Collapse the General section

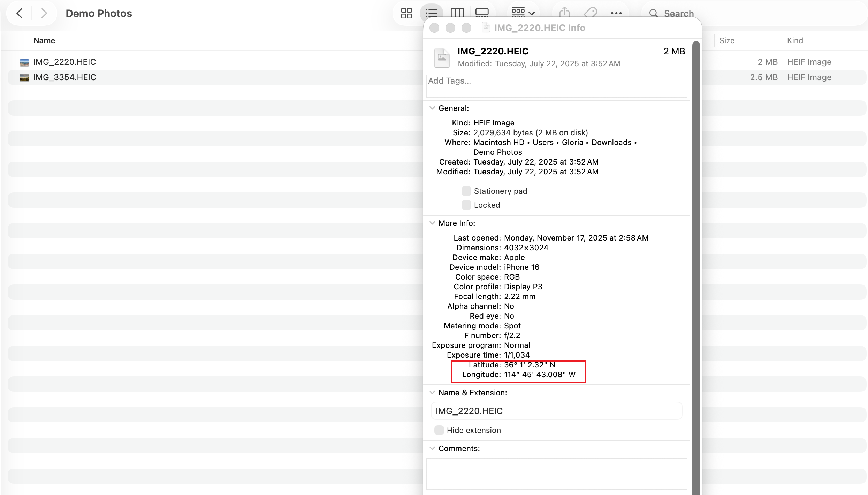432,108
